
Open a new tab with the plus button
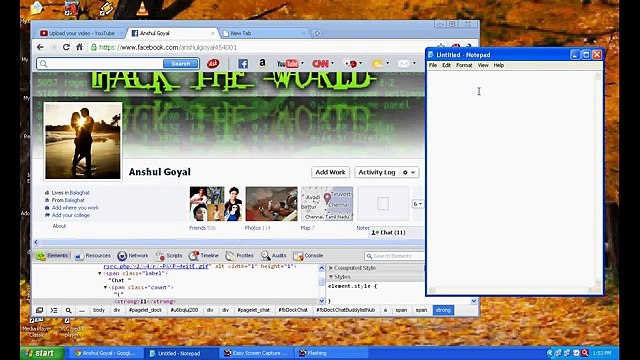coord(317,33)
